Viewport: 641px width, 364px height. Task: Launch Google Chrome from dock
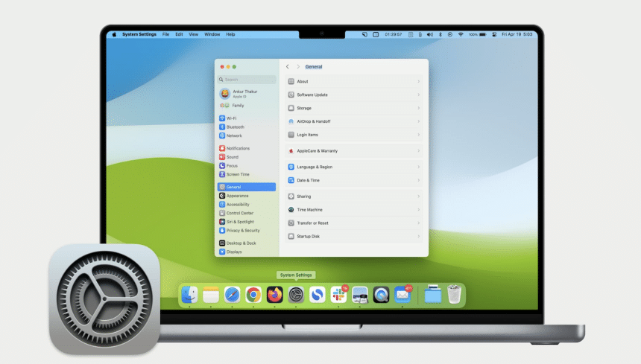(253, 295)
